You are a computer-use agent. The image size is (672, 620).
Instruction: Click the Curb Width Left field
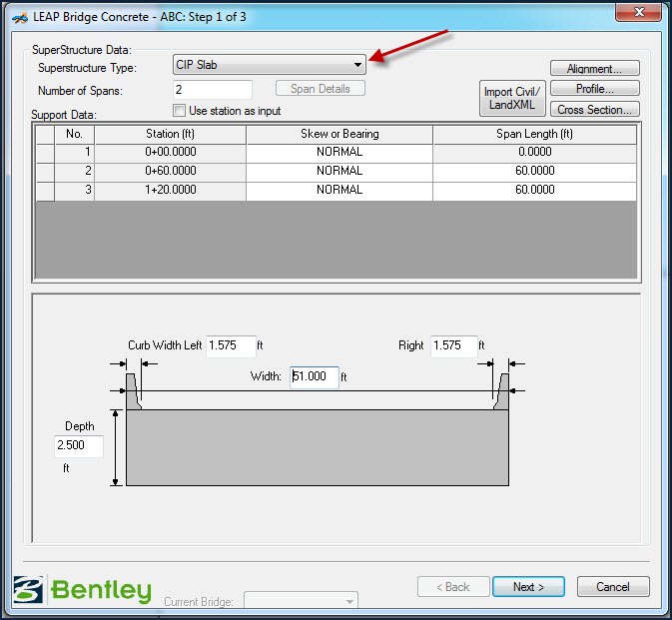231,345
